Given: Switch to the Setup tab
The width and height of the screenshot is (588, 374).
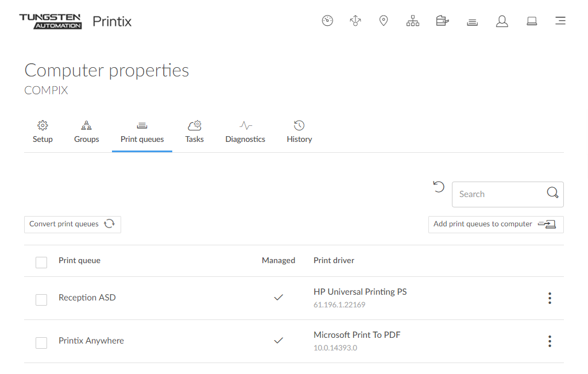Looking at the screenshot, I should (x=42, y=132).
